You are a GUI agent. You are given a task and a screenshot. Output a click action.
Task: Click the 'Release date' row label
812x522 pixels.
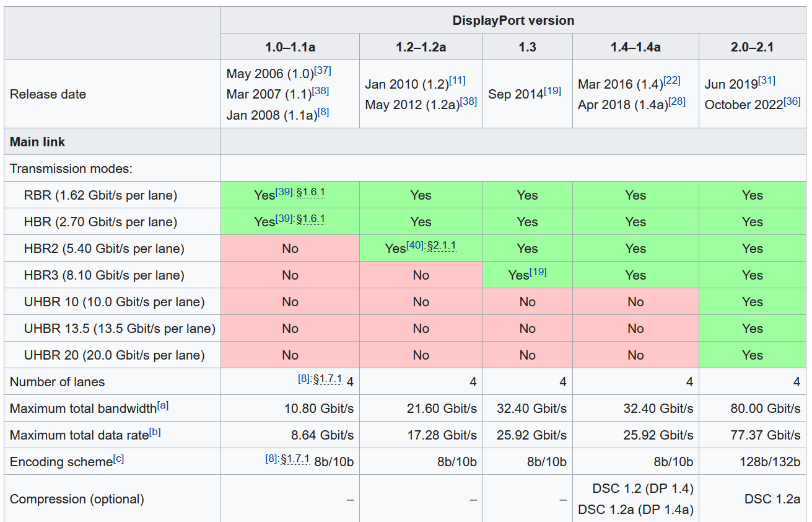click(48, 94)
